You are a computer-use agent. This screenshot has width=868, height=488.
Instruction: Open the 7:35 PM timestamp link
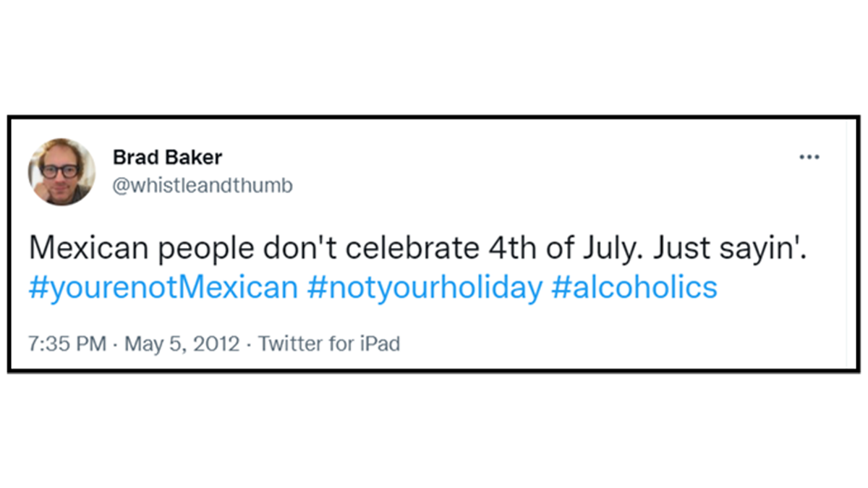(x=68, y=343)
